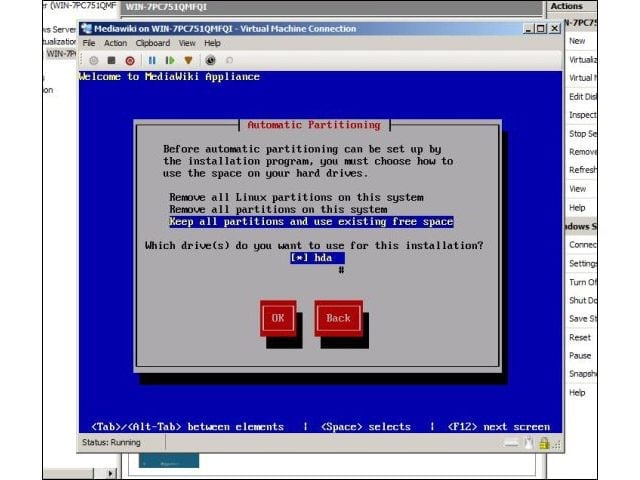The image size is (640, 480).
Task: Click Reset in the Actions pane
Action: [580, 338]
